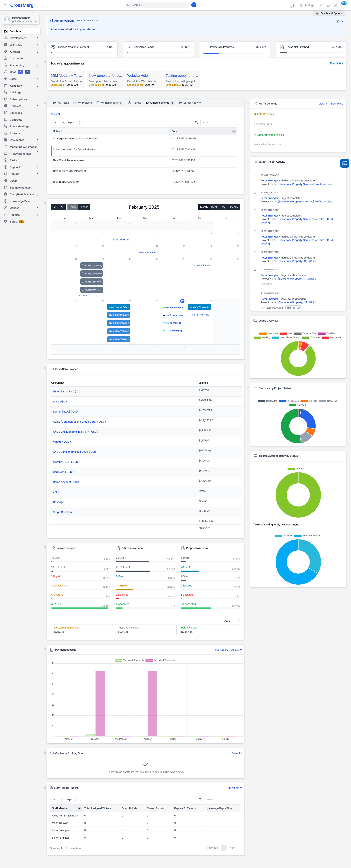Open the 2025 year dropdown

(231, 621)
